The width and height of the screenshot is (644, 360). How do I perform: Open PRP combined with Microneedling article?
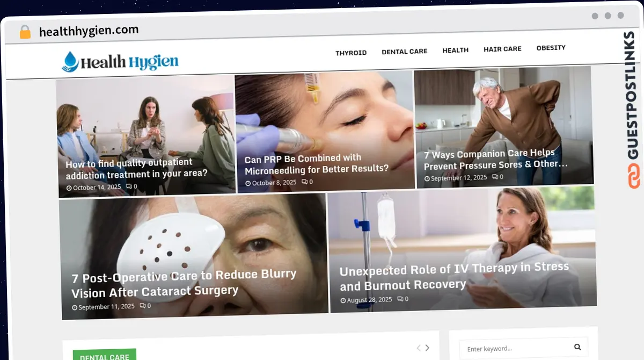[317, 164]
